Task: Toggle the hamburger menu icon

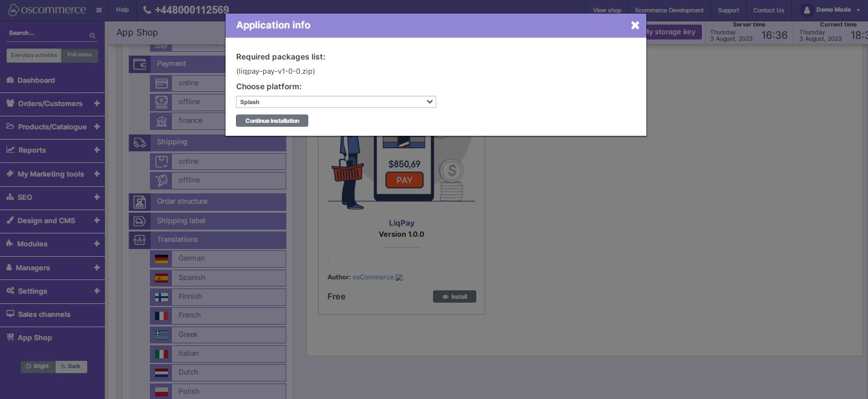Action: tap(98, 10)
